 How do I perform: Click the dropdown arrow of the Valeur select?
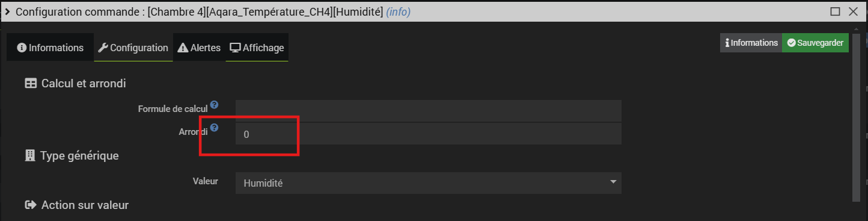613,182
